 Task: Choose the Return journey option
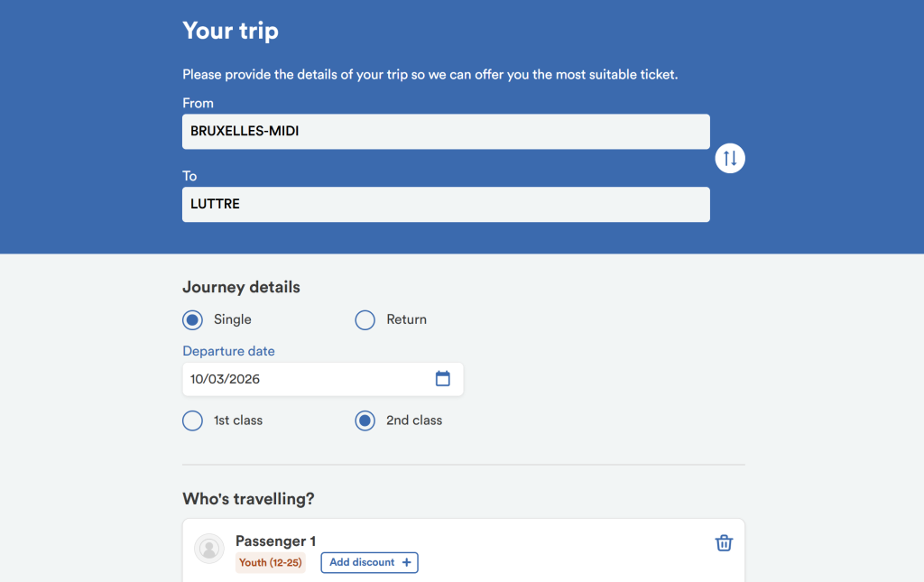point(365,320)
